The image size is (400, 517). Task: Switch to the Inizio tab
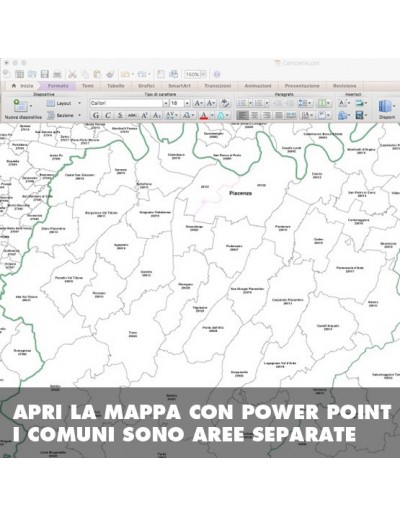pyautogui.click(x=23, y=86)
